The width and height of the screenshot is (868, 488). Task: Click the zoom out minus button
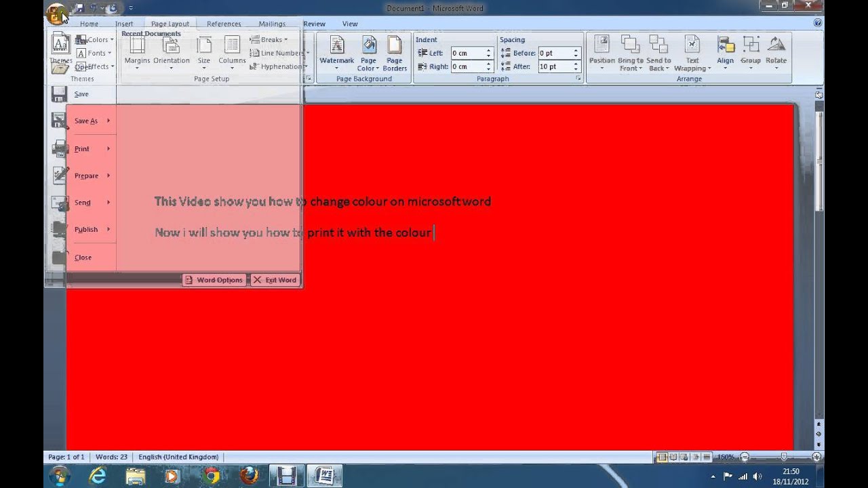(x=745, y=457)
